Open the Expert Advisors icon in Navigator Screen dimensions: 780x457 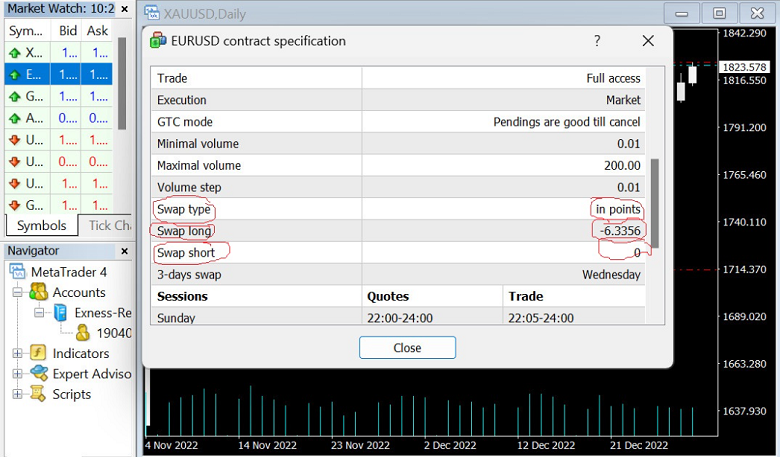coord(39,374)
